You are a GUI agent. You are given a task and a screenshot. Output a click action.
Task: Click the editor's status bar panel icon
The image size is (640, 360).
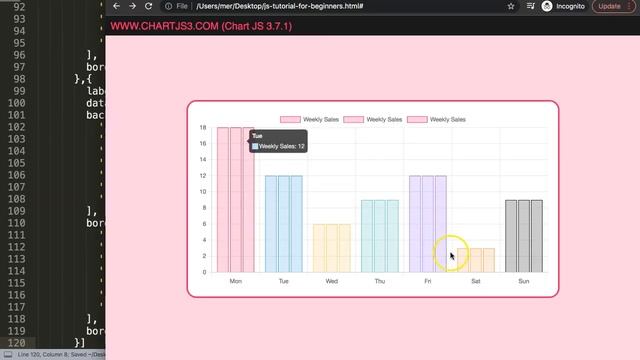point(8,354)
